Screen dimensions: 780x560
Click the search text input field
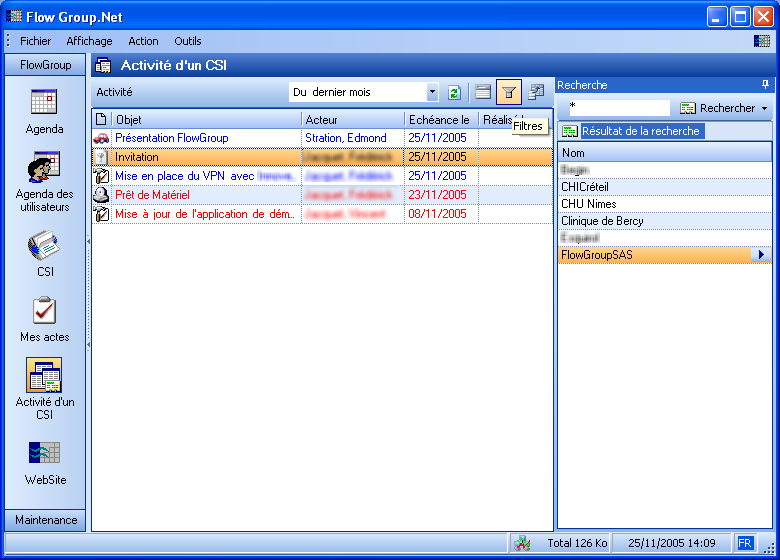616,108
